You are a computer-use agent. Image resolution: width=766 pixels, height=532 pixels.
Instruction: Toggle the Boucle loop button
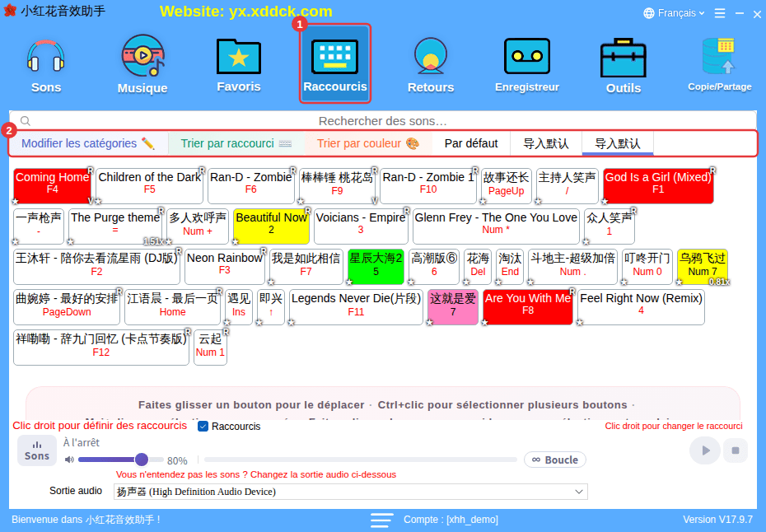tap(555, 460)
